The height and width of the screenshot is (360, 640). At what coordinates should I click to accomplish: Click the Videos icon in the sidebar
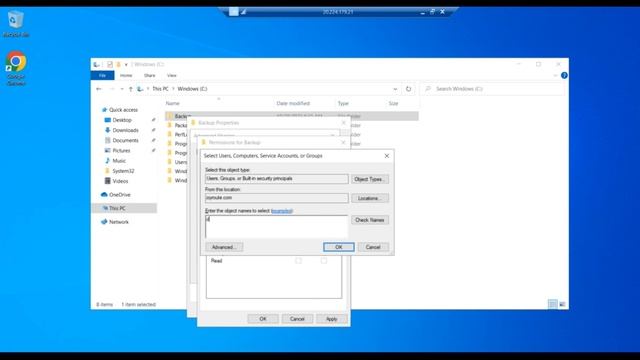108,181
